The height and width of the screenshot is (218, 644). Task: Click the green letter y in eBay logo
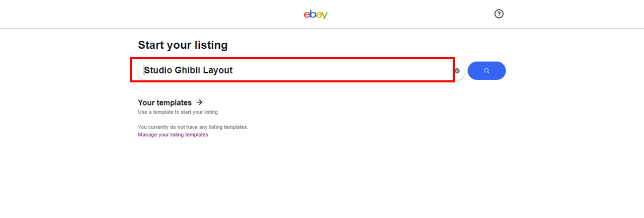[x=325, y=16]
